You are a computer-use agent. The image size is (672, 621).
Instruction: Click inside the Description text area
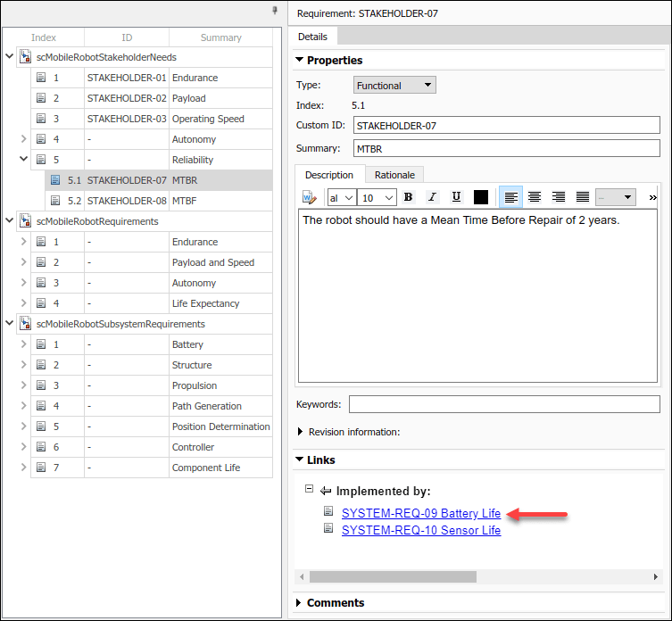(477, 295)
